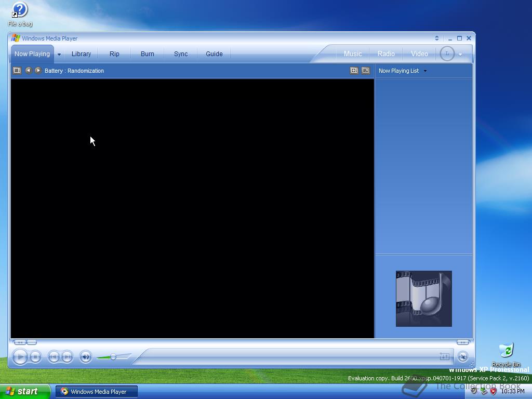Open the Now Playing tab dropdown arrow

click(x=59, y=54)
